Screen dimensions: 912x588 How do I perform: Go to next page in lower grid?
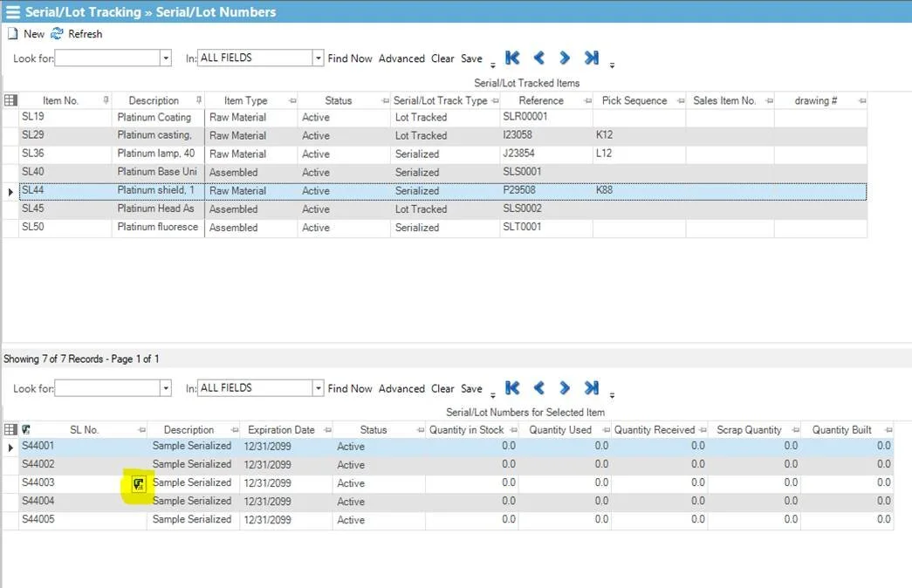point(564,388)
